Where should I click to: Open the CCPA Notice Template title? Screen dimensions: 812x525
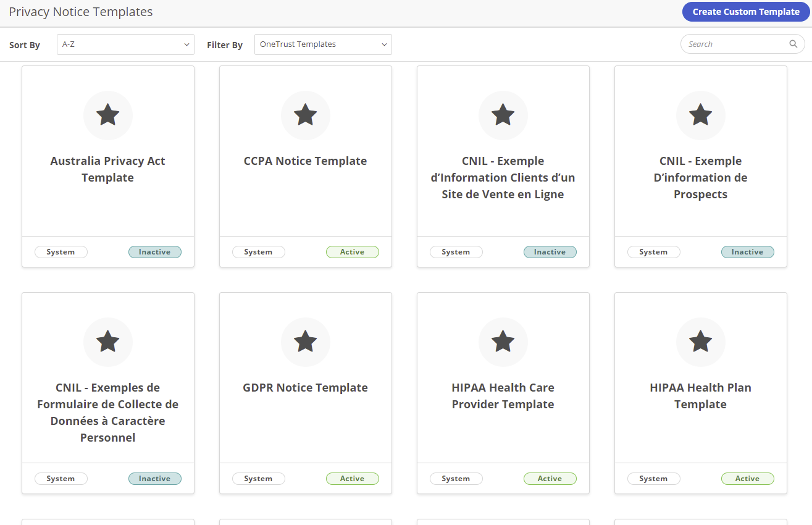(x=306, y=161)
